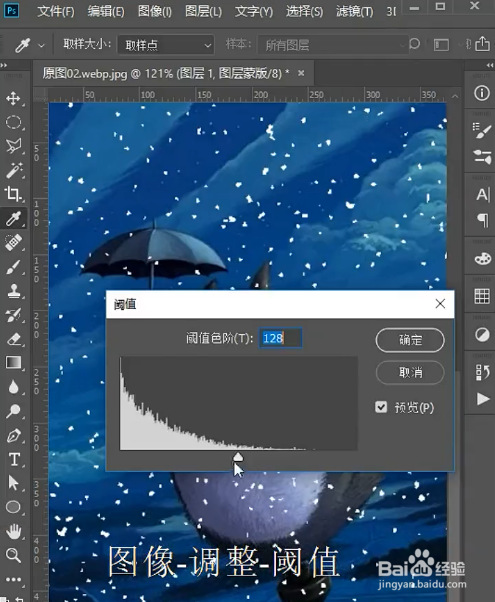Click the threshold histogram graph
Viewport: 495px width, 602px height.
[x=238, y=403]
